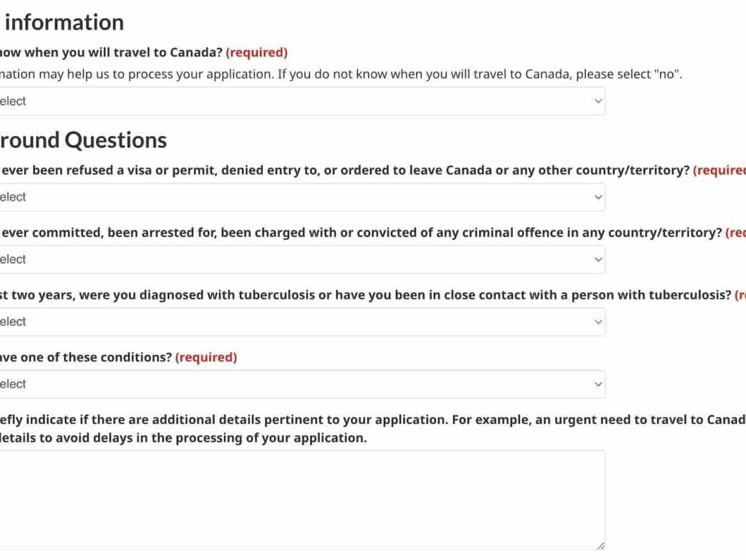Click chevron arrow of tuberculosis dropdown
This screenshot has height=560, width=746.
coord(599,322)
